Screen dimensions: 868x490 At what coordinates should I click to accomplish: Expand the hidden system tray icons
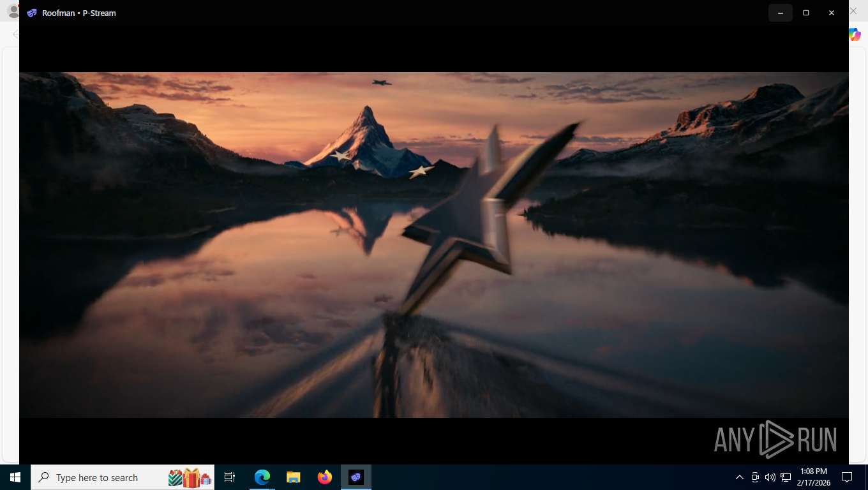click(740, 477)
